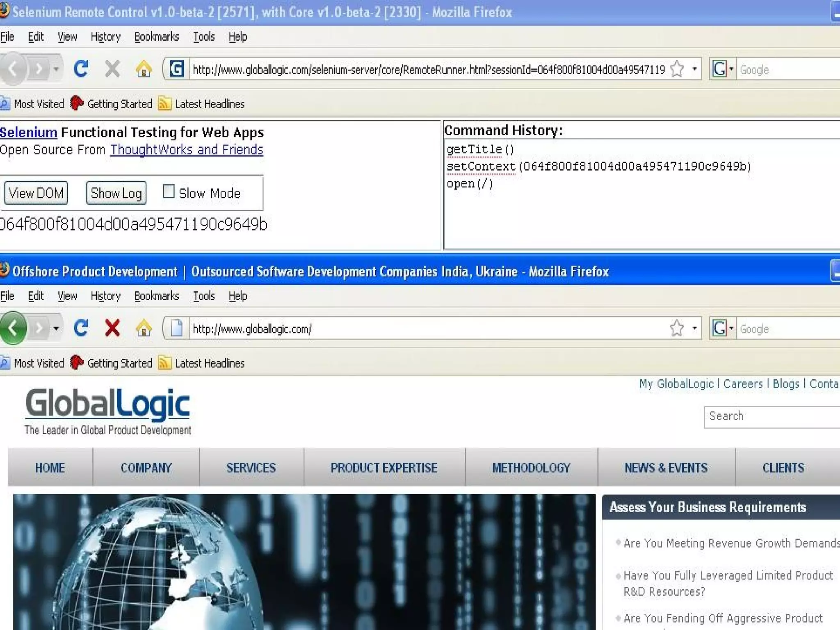Open back/forward history dropdown in lower window
The image size is (840, 630).
tap(56, 328)
